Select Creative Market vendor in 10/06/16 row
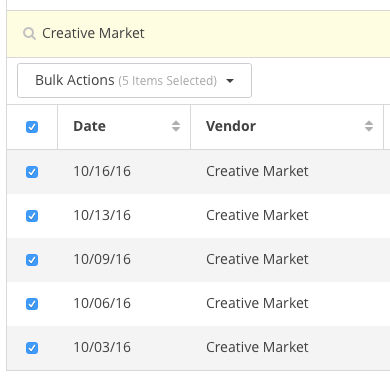Image resolution: width=390 pixels, height=376 pixels. click(257, 303)
